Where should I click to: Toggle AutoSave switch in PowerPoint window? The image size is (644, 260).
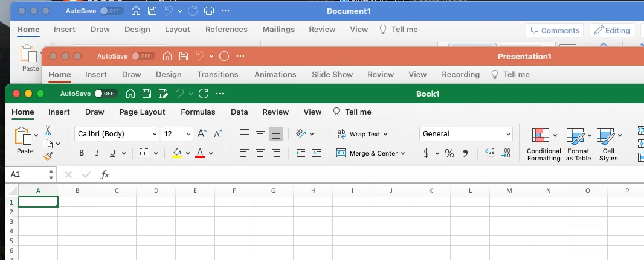(x=143, y=56)
